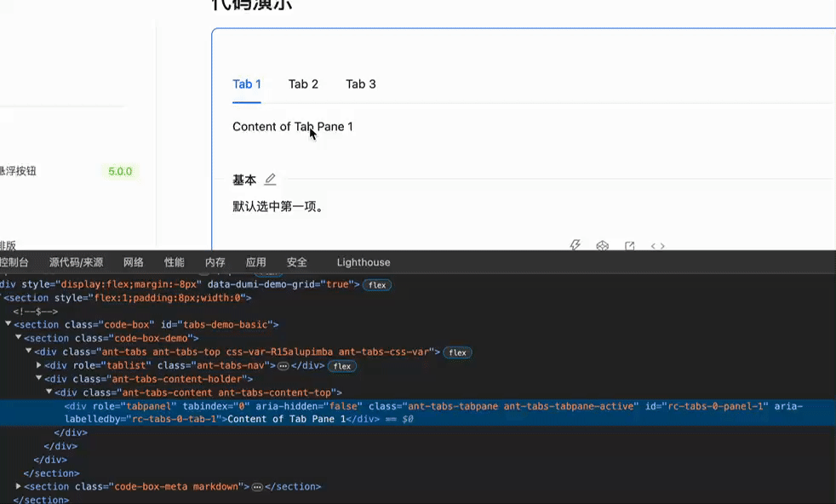Click the description 默认选中第一项。
This screenshot has width=836, height=504.
(278, 206)
